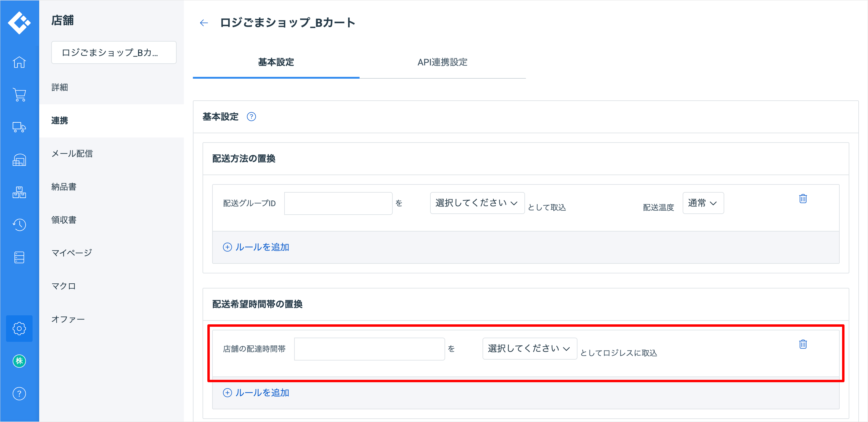Click the settings gear icon
The width and height of the screenshot is (868, 422).
point(19,328)
